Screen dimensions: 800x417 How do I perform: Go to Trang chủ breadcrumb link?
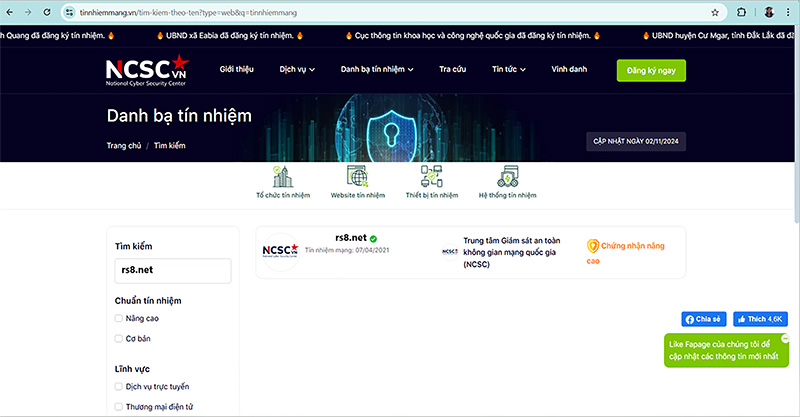click(124, 145)
